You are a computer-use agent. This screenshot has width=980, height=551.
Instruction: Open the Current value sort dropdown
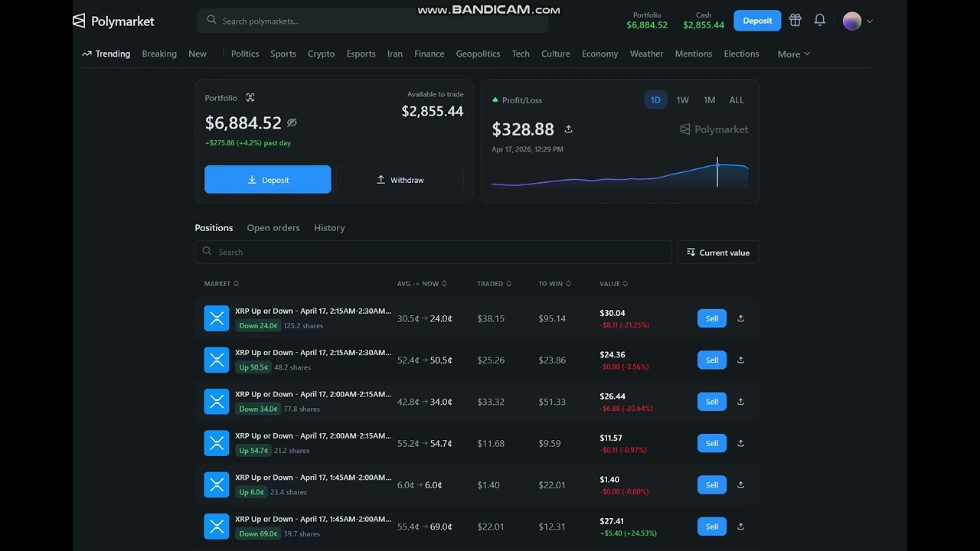tap(718, 253)
